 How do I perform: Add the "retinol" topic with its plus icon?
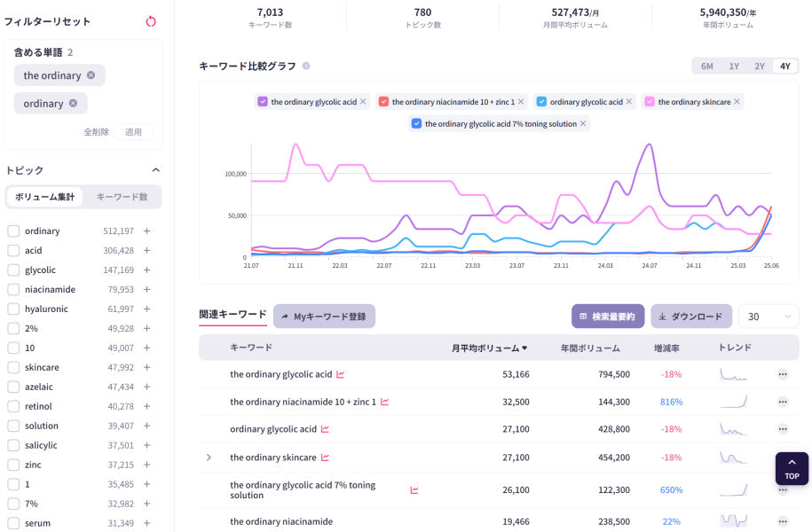coord(147,406)
